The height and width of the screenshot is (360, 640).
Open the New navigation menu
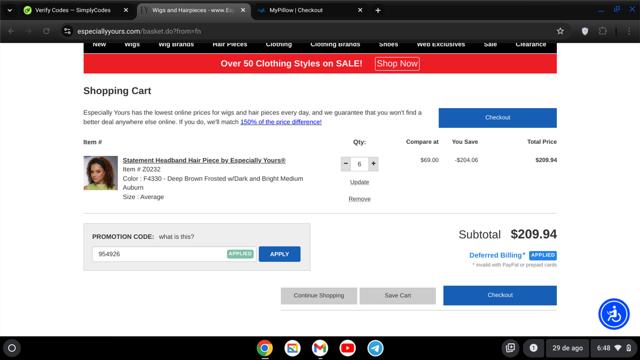[x=99, y=44]
